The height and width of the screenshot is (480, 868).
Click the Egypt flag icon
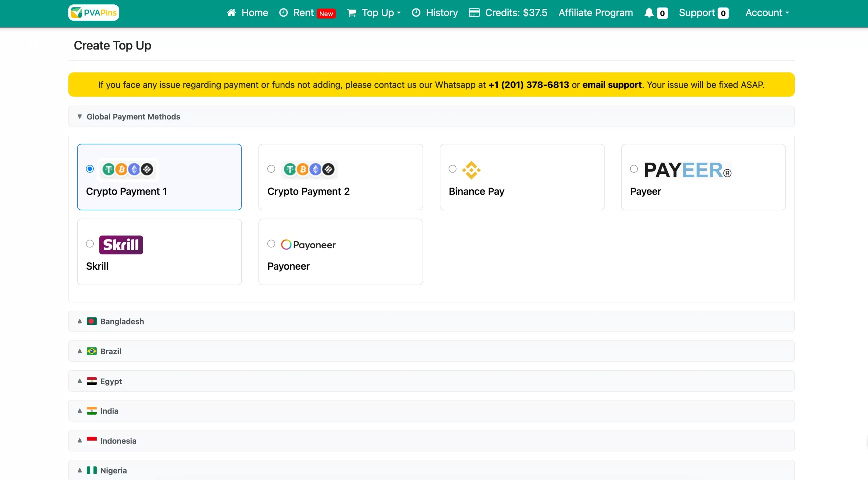pos(92,381)
